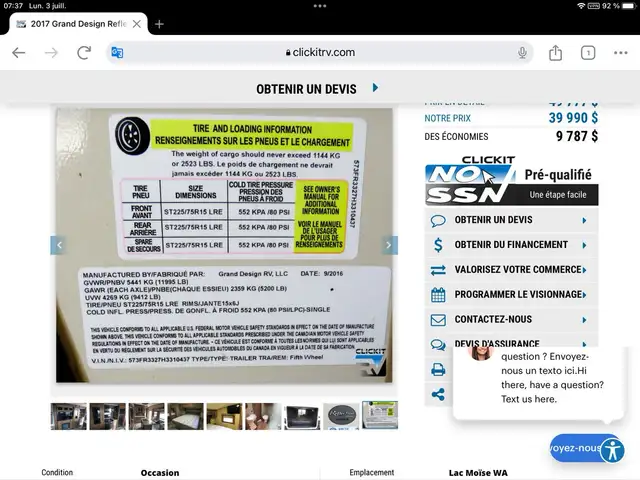Close the 2017 Grand Design tab
Screen dimensions: 640x480
(137, 24)
